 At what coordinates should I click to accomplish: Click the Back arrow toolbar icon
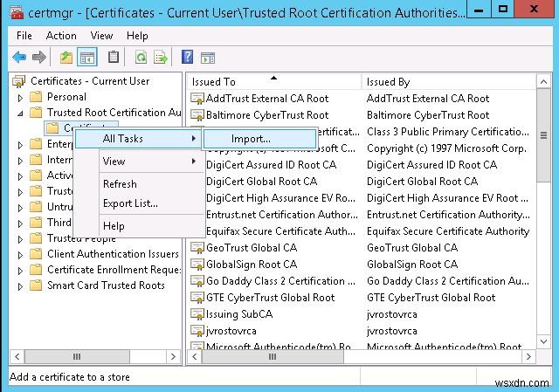pos(19,57)
